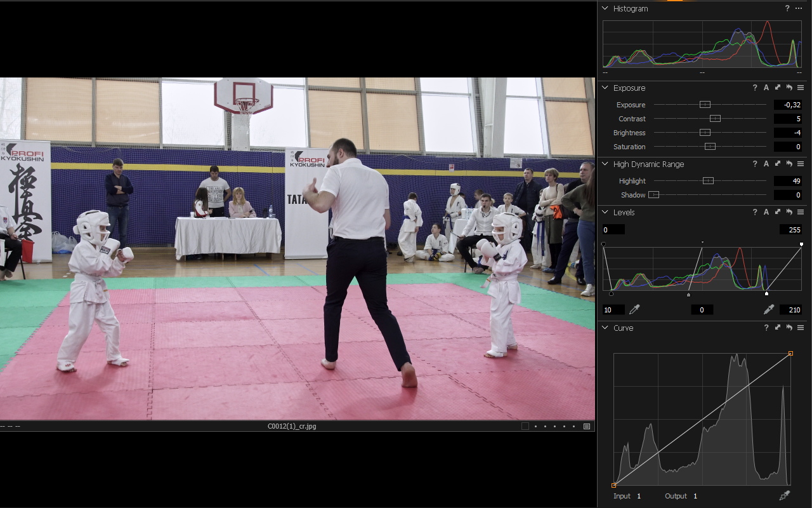Collapse the Curve panel
This screenshot has width=812, height=508.
pyautogui.click(x=605, y=328)
